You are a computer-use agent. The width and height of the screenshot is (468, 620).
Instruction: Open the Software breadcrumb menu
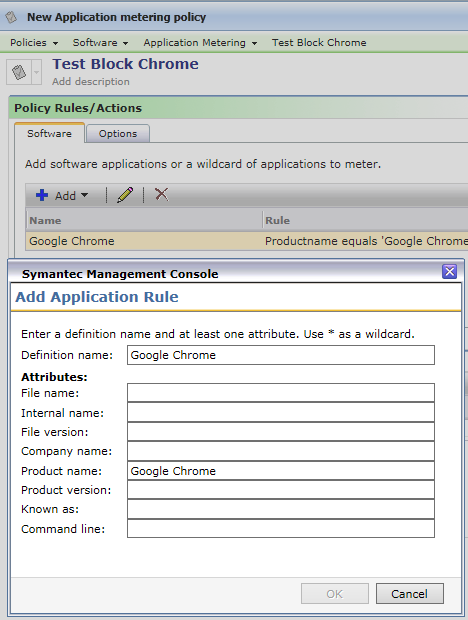click(x=100, y=43)
